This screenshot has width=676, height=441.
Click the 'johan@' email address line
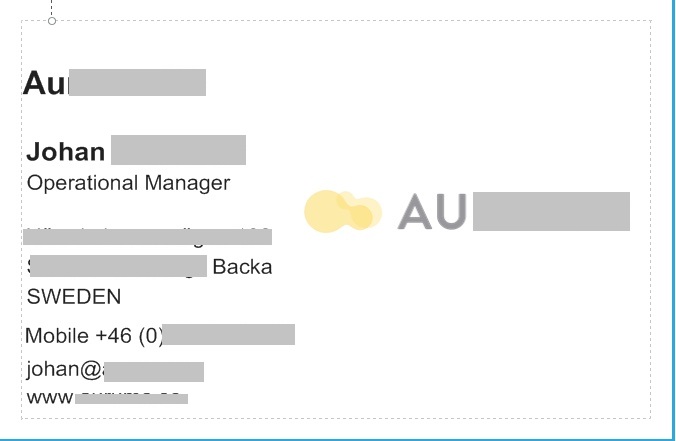pos(65,369)
